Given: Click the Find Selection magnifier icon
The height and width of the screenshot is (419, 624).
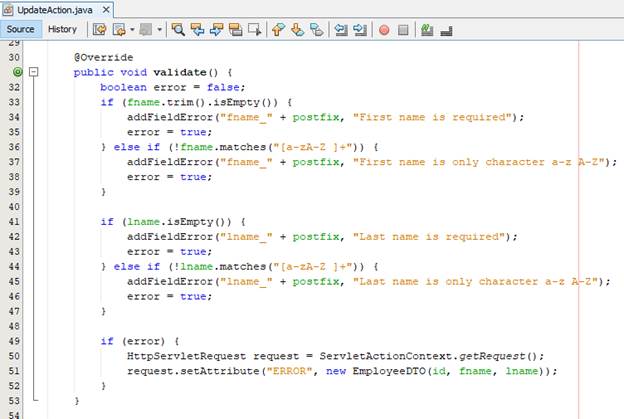Looking at the screenshot, I should tap(178, 30).
